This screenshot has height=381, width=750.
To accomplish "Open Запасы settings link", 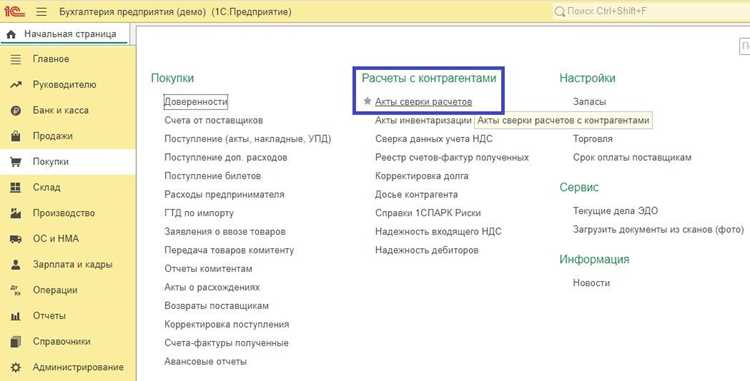I will click(590, 102).
